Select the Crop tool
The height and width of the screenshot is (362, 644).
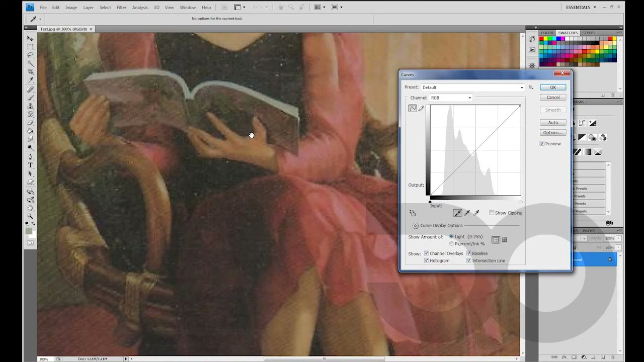(30, 72)
